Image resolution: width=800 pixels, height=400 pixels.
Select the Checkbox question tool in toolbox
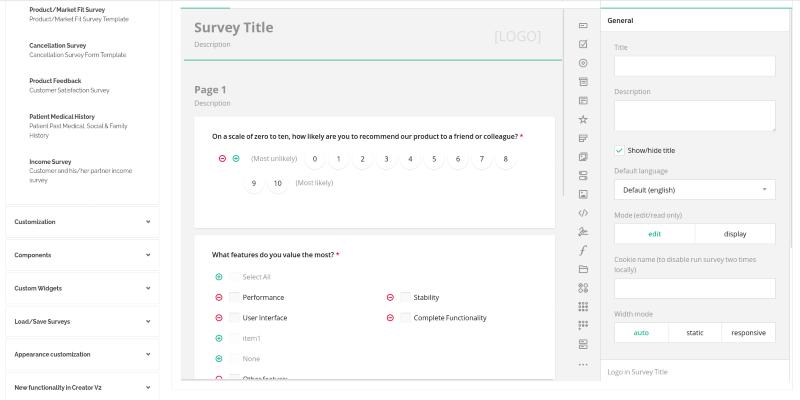tap(583, 44)
